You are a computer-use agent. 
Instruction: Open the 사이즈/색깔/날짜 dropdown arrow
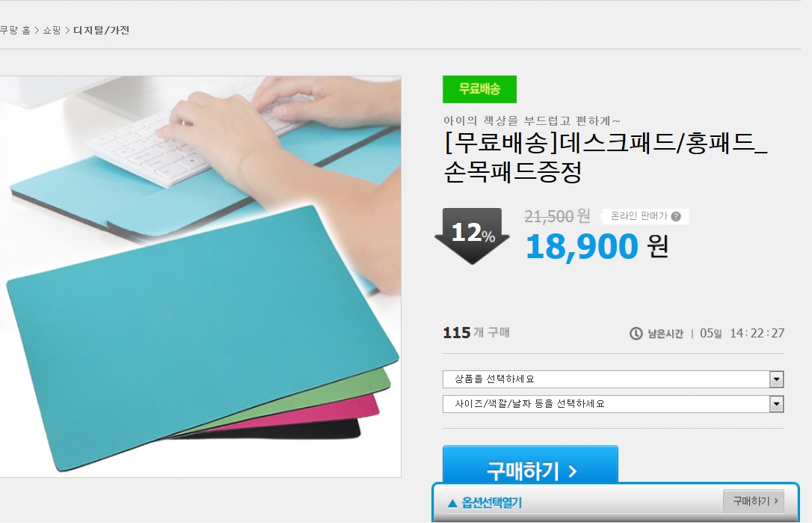point(776,404)
